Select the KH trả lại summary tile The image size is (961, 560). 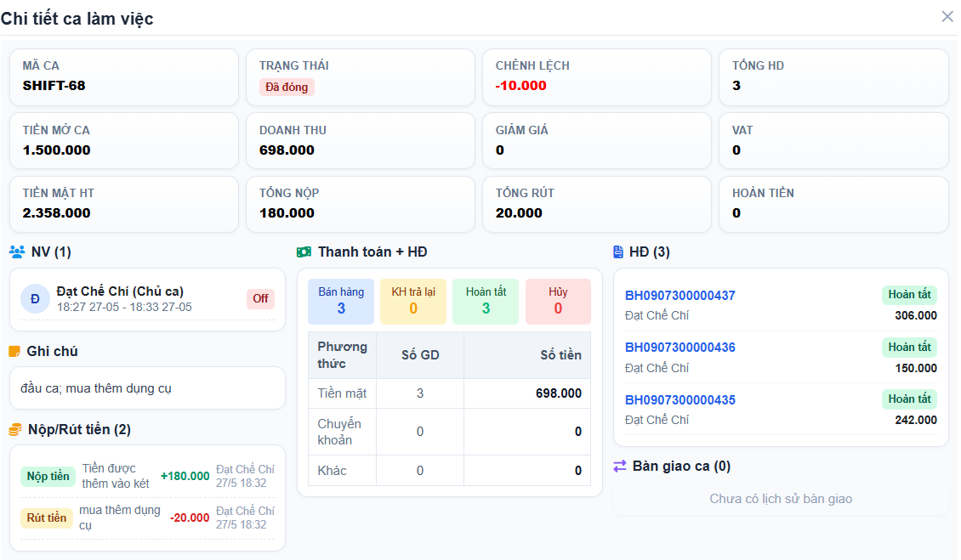(x=413, y=302)
